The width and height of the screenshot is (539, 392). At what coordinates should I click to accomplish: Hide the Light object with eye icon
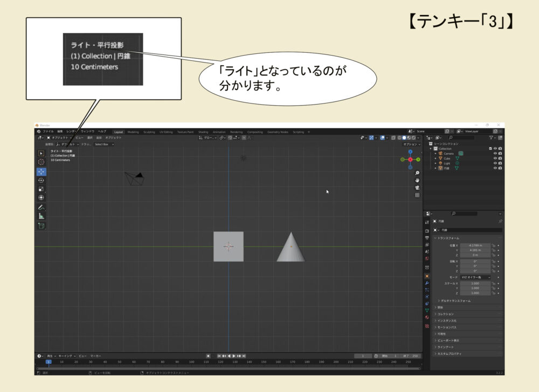pyautogui.click(x=495, y=163)
